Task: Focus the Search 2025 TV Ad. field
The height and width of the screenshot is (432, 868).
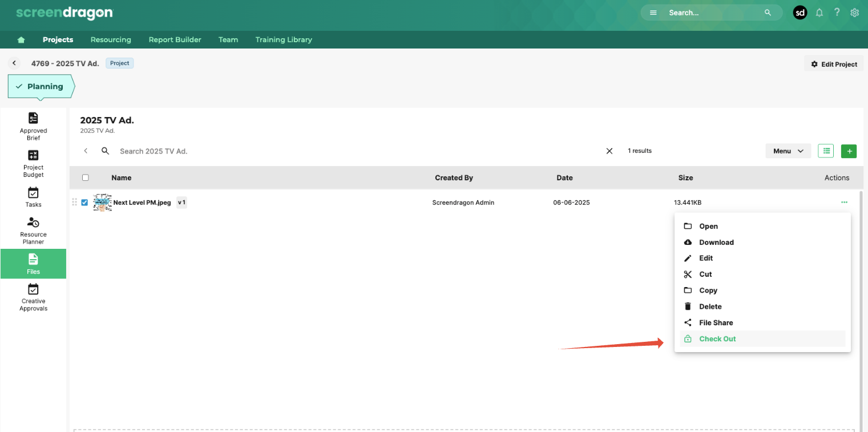Action: (x=354, y=151)
